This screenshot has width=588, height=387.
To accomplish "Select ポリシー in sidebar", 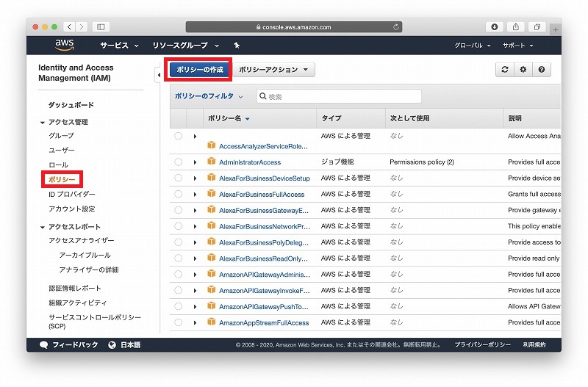I will (62, 179).
